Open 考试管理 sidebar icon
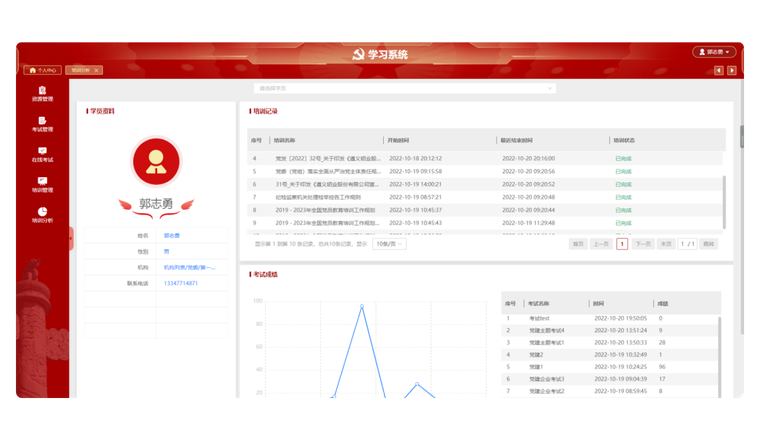Screen dimensions: 760x440 (x=42, y=123)
